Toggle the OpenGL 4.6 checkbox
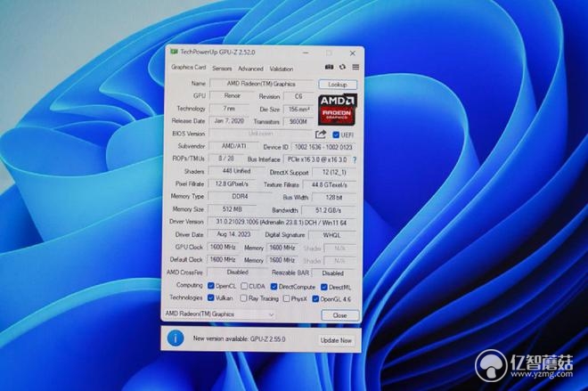This screenshot has height=391, width=588. pyautogui.click(x=315, y=298)
